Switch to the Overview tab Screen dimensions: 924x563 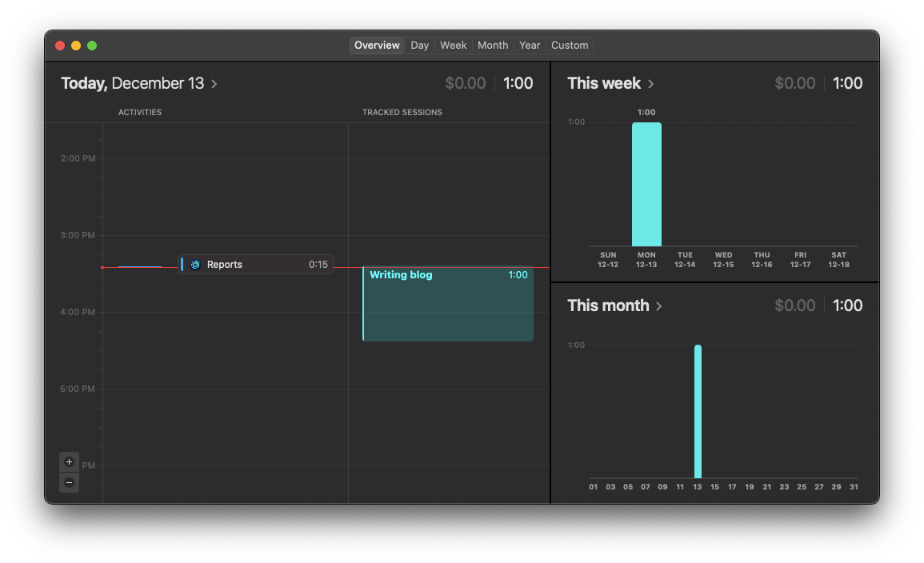click(377, 46)
